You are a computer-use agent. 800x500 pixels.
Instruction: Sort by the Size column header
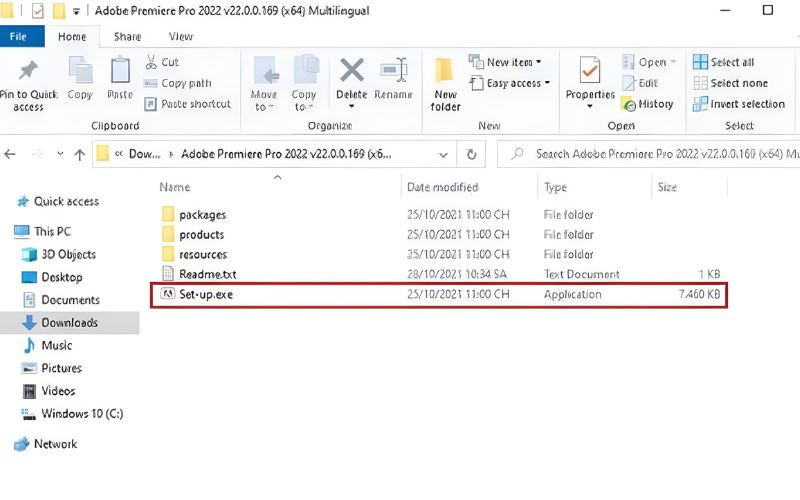coord(667,187)
